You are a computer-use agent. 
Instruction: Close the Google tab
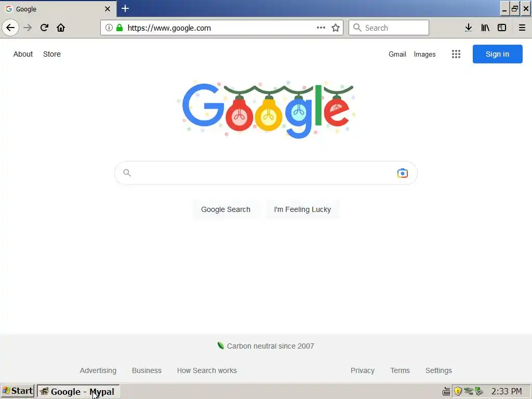point(107,9)
